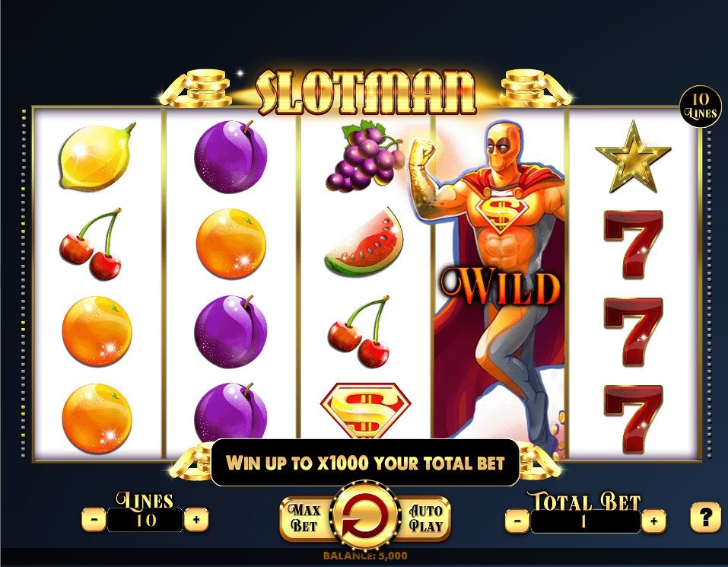Select the Slotman Wild character
The width and height of the screenshot is (728, 567).
(x=499, y=279)
